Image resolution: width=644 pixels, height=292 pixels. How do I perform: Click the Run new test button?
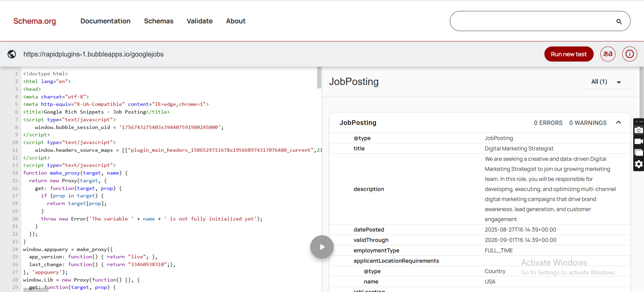pos(569,54)
